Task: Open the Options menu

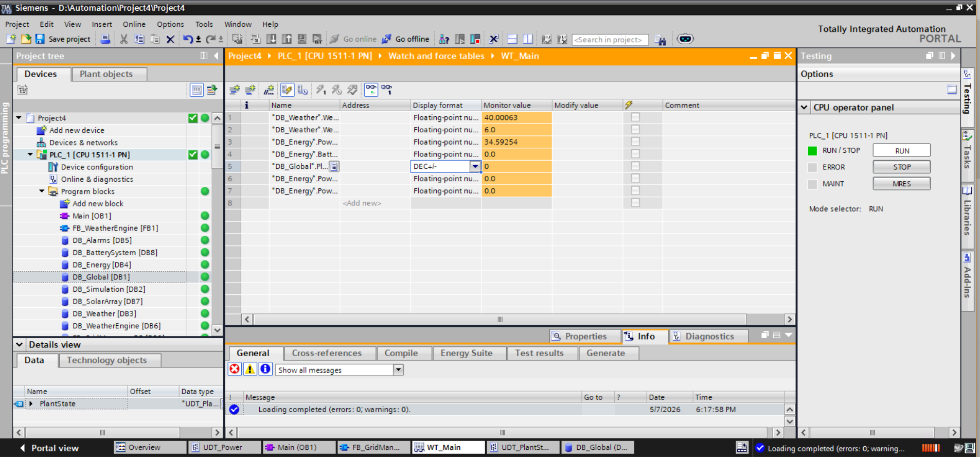Action: pyautogui.click(x=170, y=24)
